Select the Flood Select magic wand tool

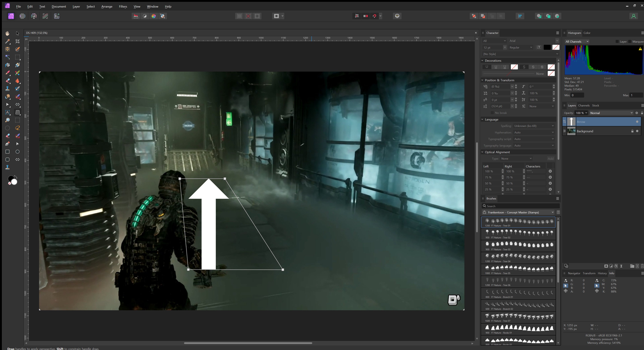tap(8, 57)
